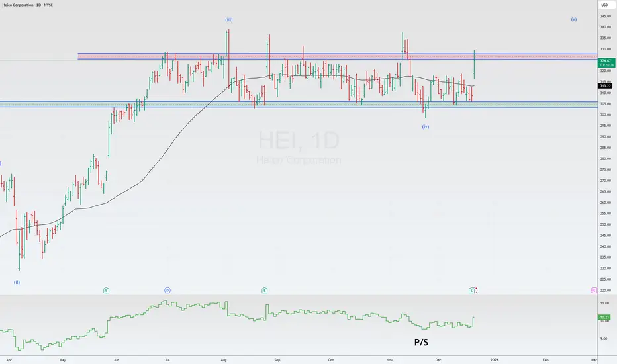Select the red resistance zone rectangle
The image size is (617, 364).
click(x=338, y=56)
